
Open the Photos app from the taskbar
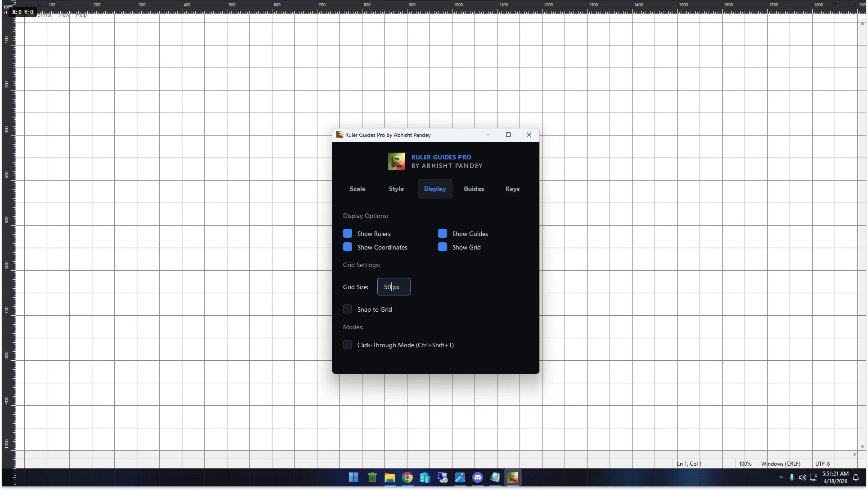coord(460,477)
